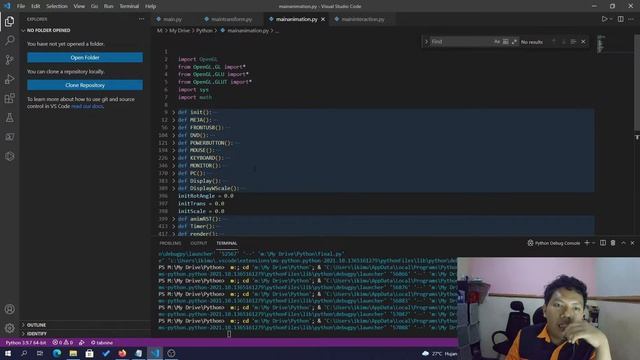Open Firefox from taskbar
Viewport: 640px width, 360px height.
click(122, 353)
